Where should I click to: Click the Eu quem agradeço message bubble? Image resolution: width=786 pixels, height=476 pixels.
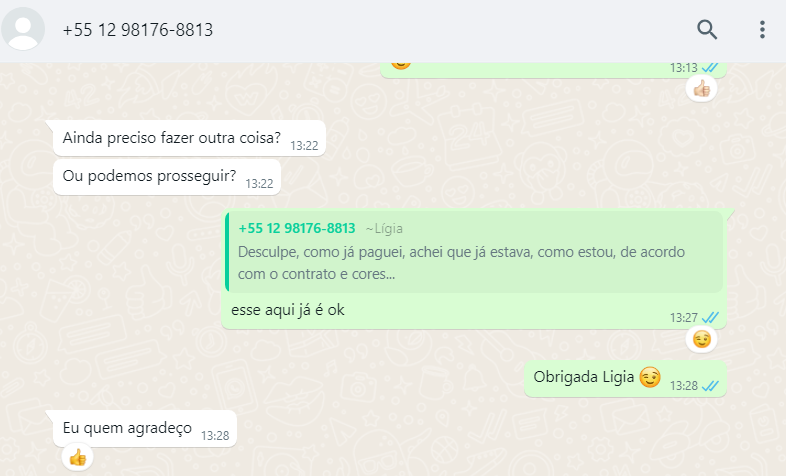[x=145, y=428]
